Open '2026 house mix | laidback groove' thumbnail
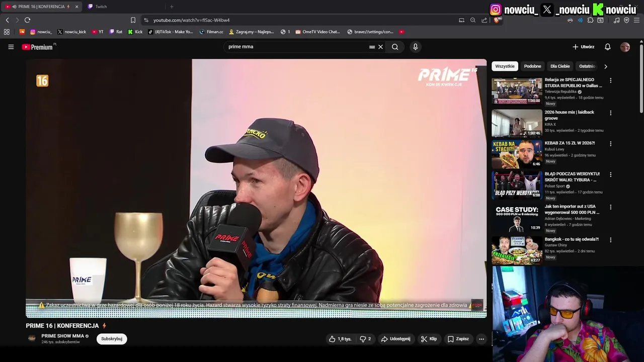The width and height of the screenshot is (644, 362). pyautogui.click(x=517, y=123)
